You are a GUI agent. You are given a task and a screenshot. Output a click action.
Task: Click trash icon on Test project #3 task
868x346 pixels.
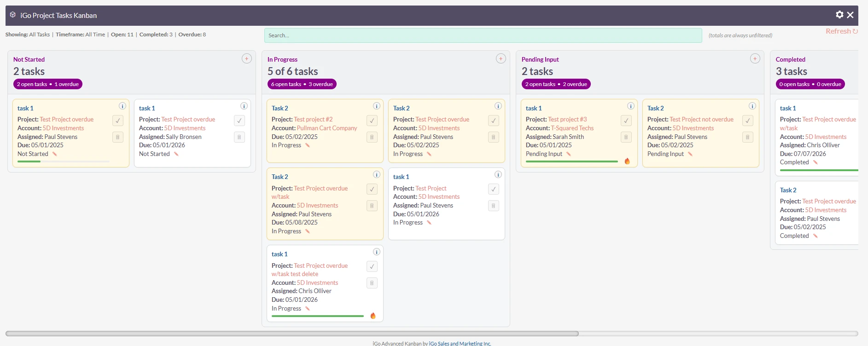tap(626, 137)
